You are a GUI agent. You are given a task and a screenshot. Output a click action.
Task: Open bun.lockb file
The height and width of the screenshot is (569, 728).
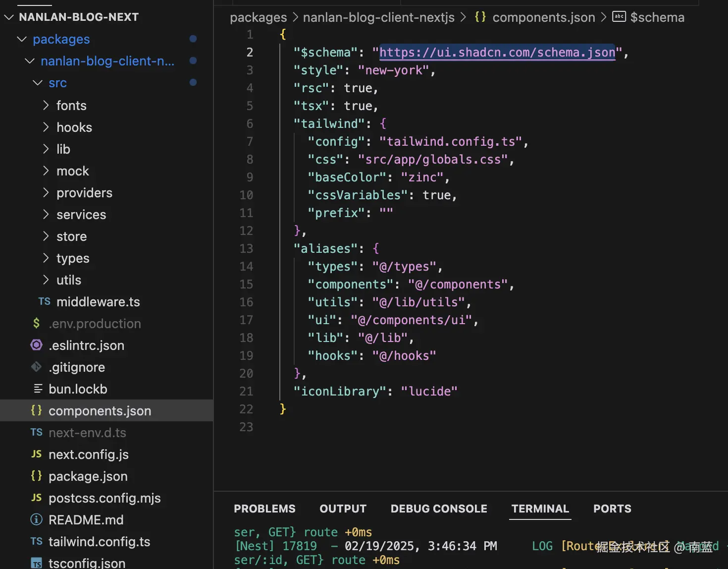pyautogui.click(x=78, y=389)
